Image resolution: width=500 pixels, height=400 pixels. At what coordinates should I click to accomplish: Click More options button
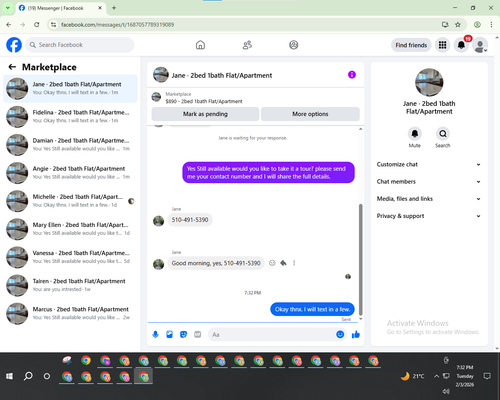pyautogui.click(x=310, y=114)
